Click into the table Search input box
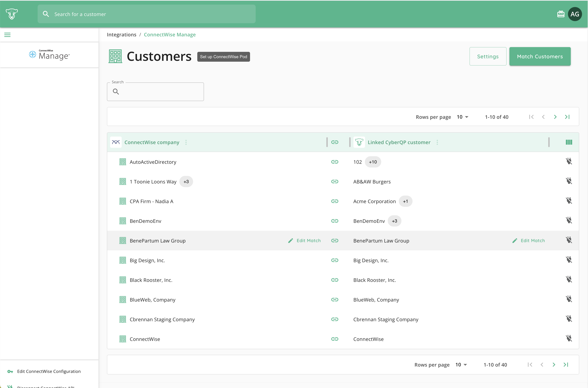Image resolution: width=588 pixels, height=388 pixels. click(155, 92)
